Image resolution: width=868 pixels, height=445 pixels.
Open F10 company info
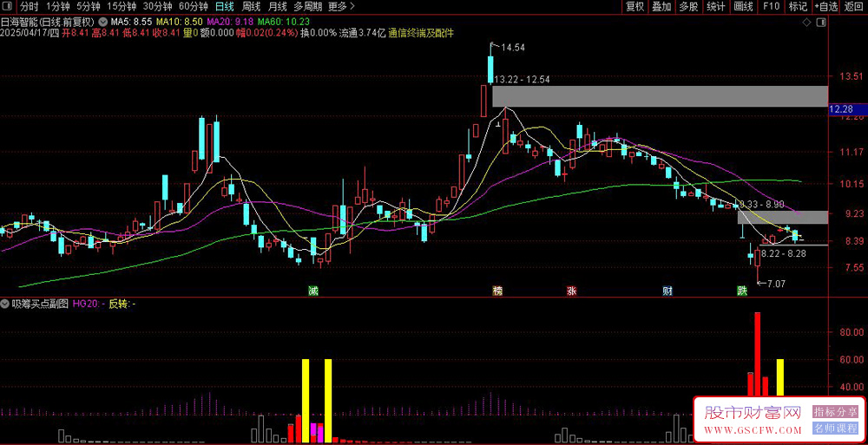click(771, 7)
